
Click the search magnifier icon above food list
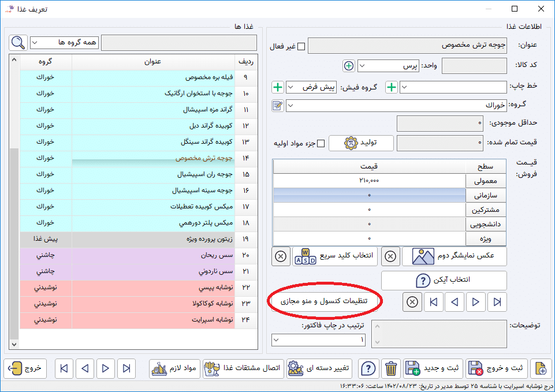point(18,43)
